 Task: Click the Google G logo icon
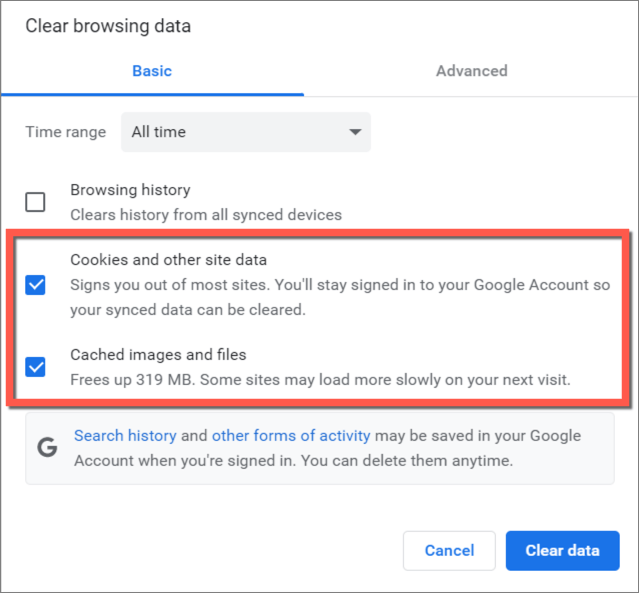47,448
